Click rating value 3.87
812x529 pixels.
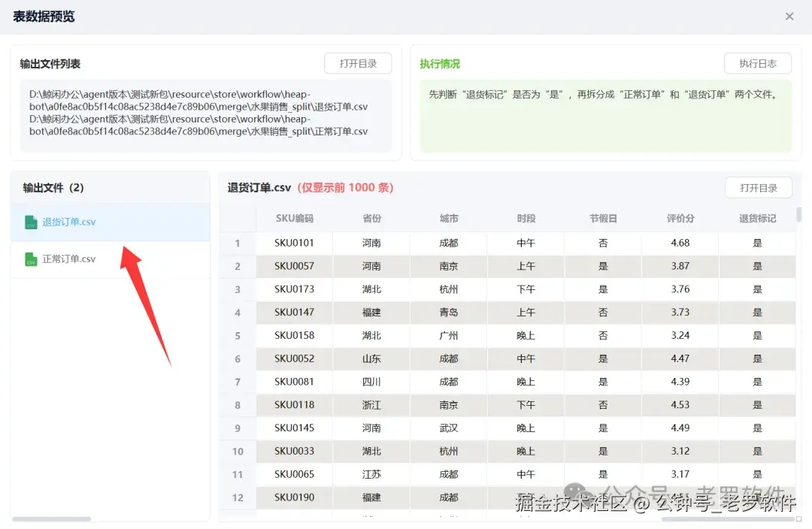680,266
